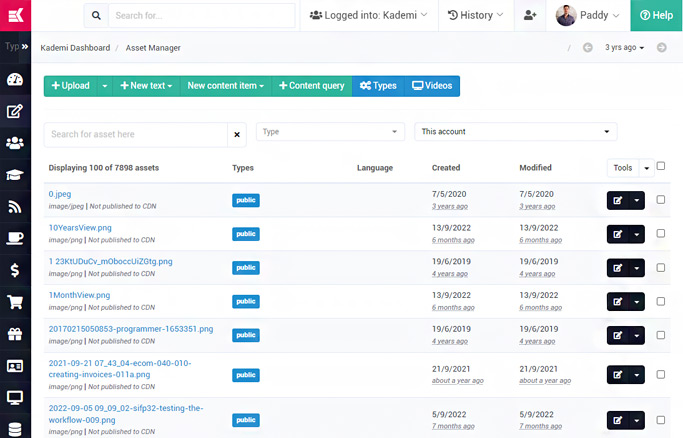Viewport: 683px width, 438px height.
Task: Open the content edit sidebar icon
Action: 15,111
